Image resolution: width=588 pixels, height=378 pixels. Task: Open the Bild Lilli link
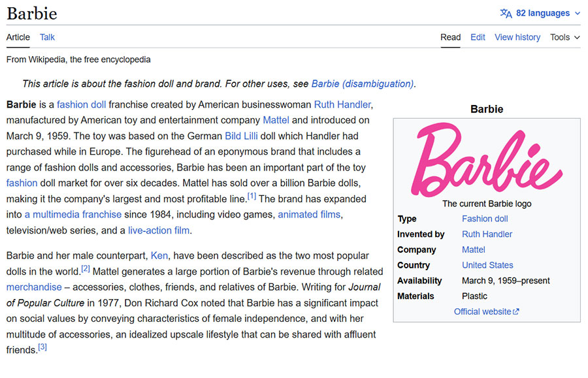coord(241,136)
